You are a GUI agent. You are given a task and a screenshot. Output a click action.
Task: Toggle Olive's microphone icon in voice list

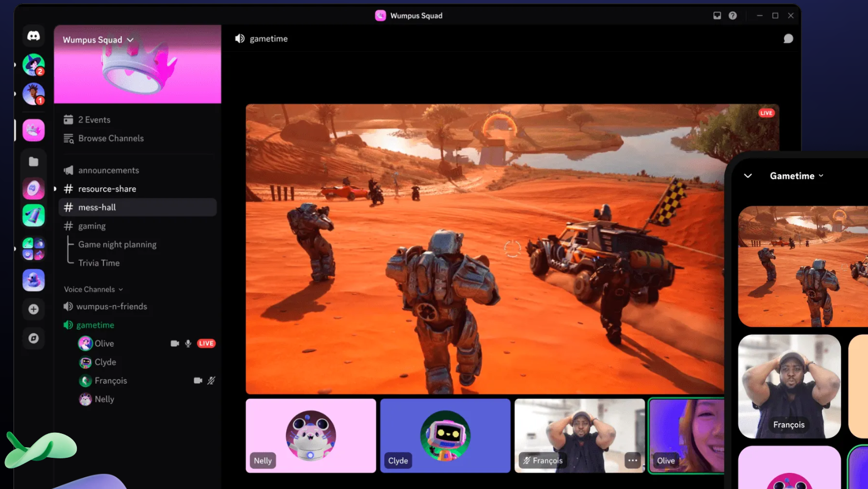click(188, 344)
